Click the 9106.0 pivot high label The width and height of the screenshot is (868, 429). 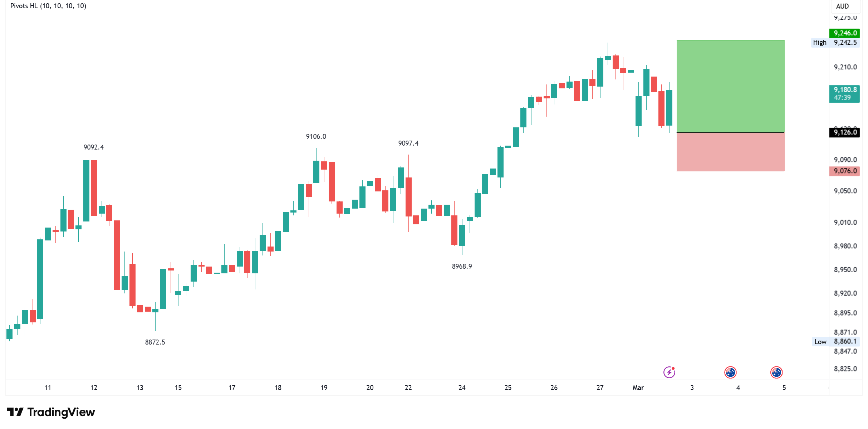point(316,136)
